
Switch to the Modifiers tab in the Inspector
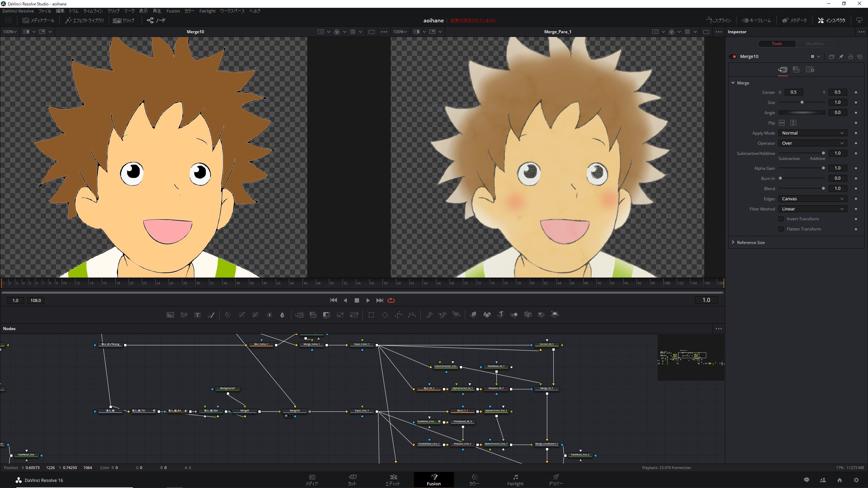(x=814, y=43)
